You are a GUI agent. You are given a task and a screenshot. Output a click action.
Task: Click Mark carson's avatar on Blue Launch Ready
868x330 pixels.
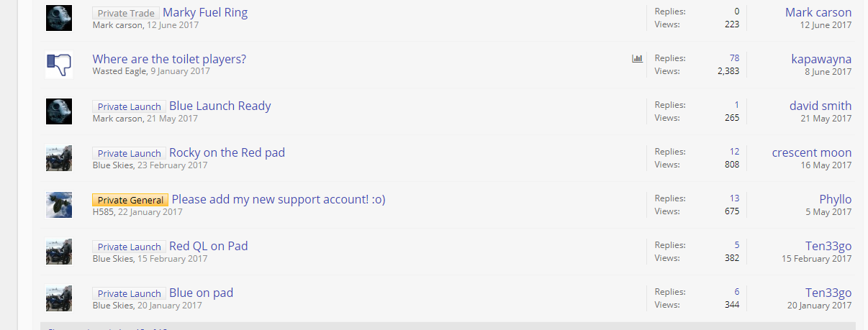tap(59, 111)
